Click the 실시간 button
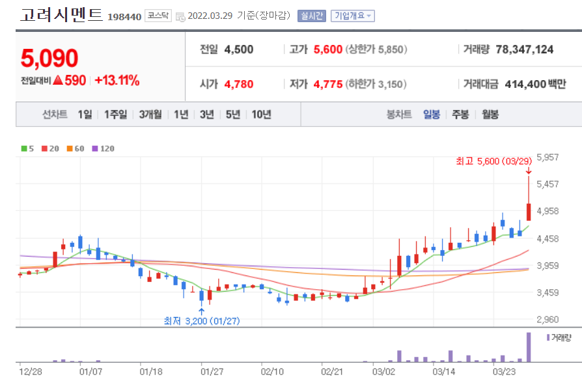Image resolution: width=582 pixels, height=392 pixels. [x=311, y=16]
